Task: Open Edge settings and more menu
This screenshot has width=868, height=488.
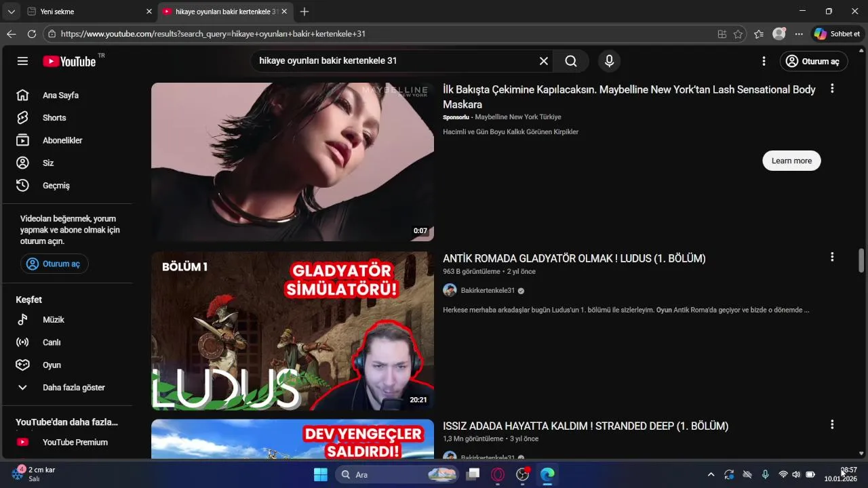Action: (x=799, y=34)
